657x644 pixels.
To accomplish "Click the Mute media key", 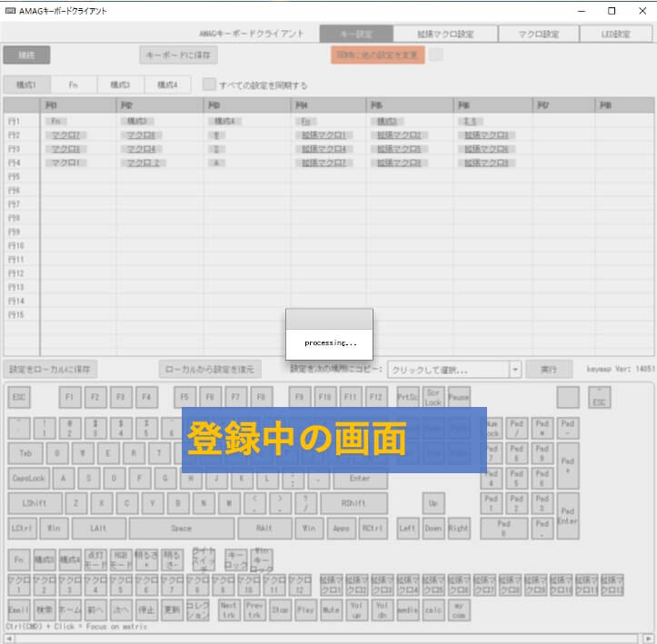I will coord(331,609).
